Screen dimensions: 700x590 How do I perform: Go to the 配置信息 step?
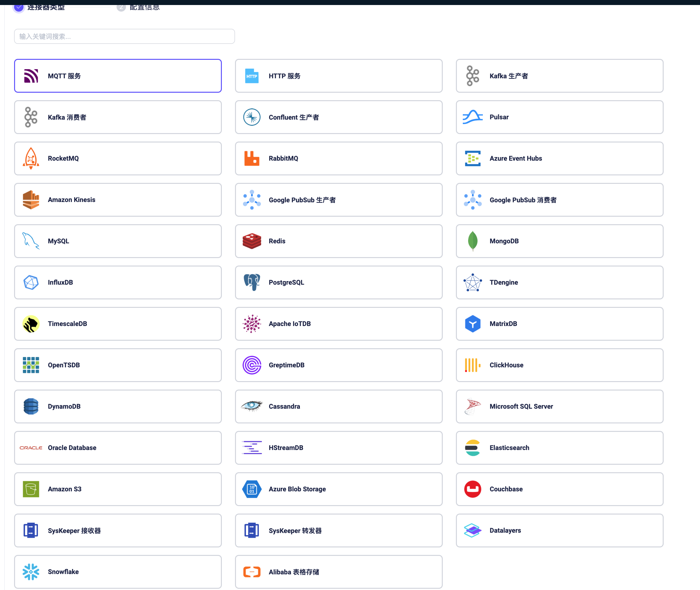pos(138,7)
